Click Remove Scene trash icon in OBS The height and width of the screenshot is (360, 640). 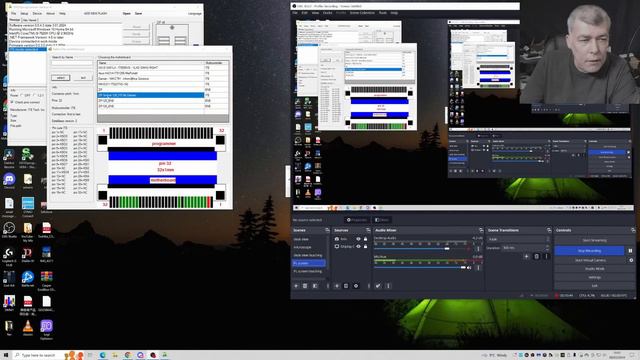(305, 286)
